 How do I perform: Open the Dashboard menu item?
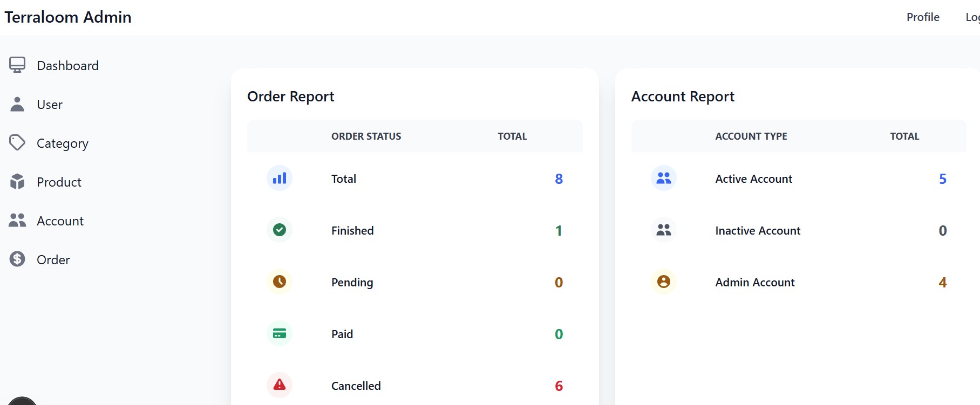click(67, 66)
